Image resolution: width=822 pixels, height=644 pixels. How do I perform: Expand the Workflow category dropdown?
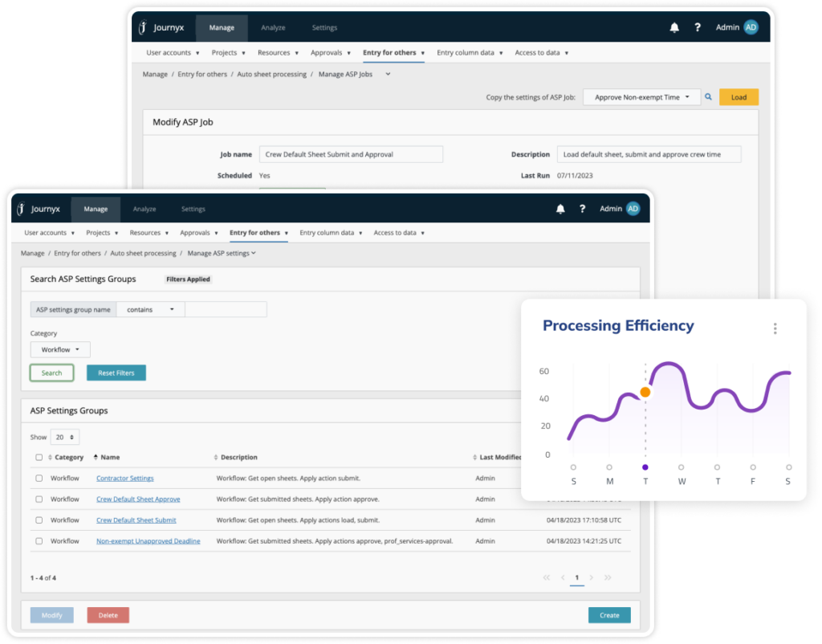(x=59, y=349)
